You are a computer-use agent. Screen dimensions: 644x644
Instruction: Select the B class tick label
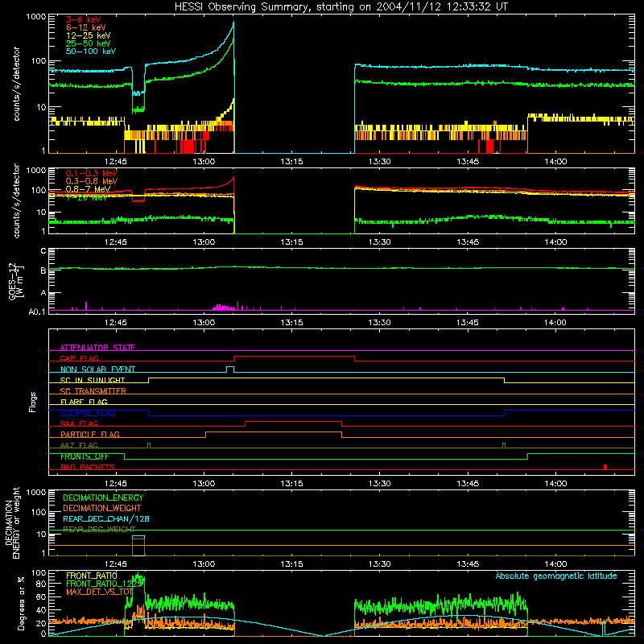point(43,270)
